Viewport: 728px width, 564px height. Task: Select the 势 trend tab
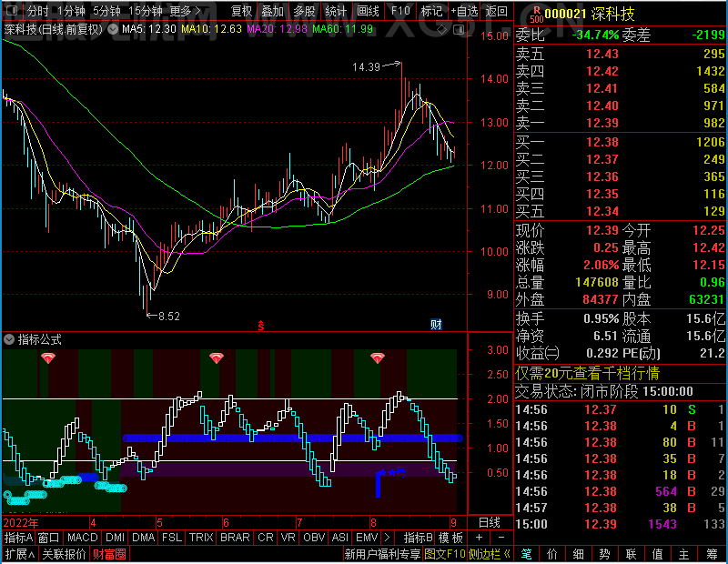tap(604, 554)
